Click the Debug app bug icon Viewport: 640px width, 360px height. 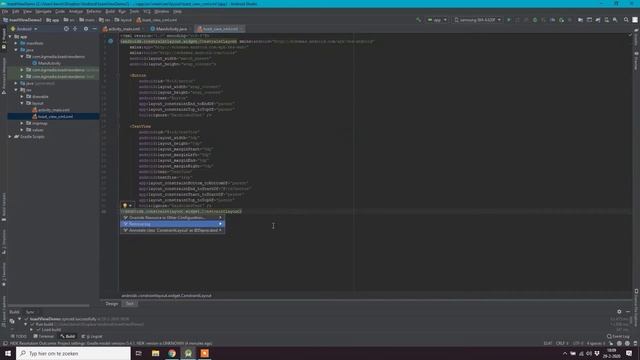click(x=535, y=20)
